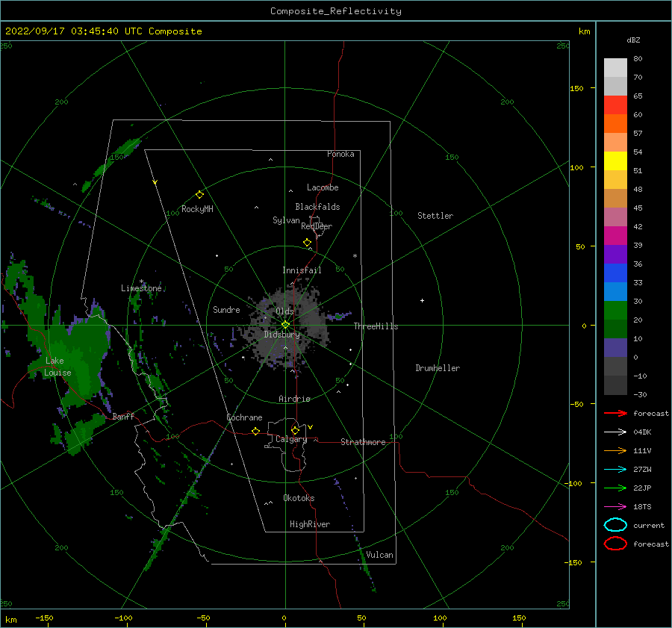The height and width of the screenshot is (628, 672).
Task: Click the RockyMH label
Action: (197, 209)
